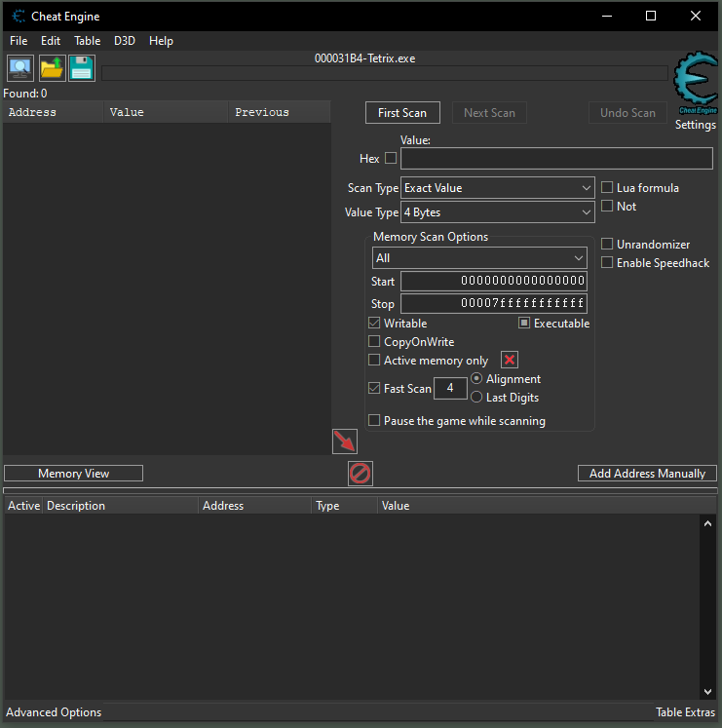Screen dimensions: 722x728
Task: Click Cheat Engine title bar icon
Action: coord(19,17)
